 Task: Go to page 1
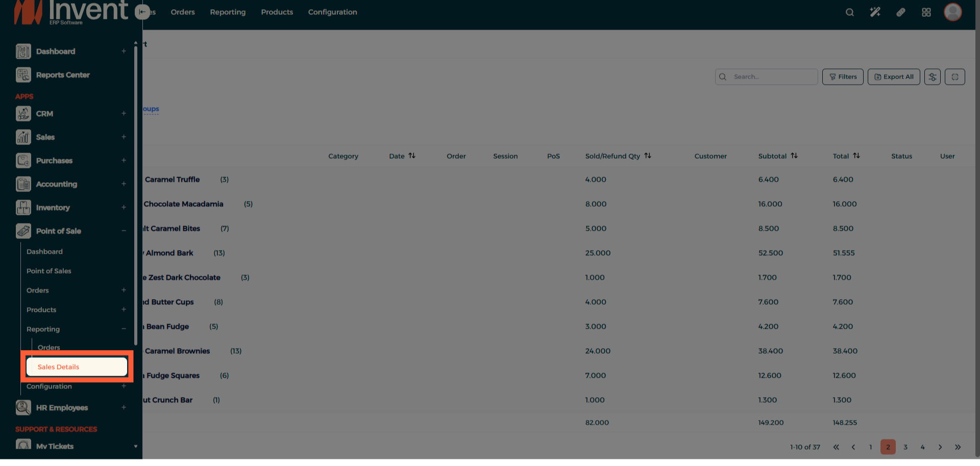pos(871,447)
